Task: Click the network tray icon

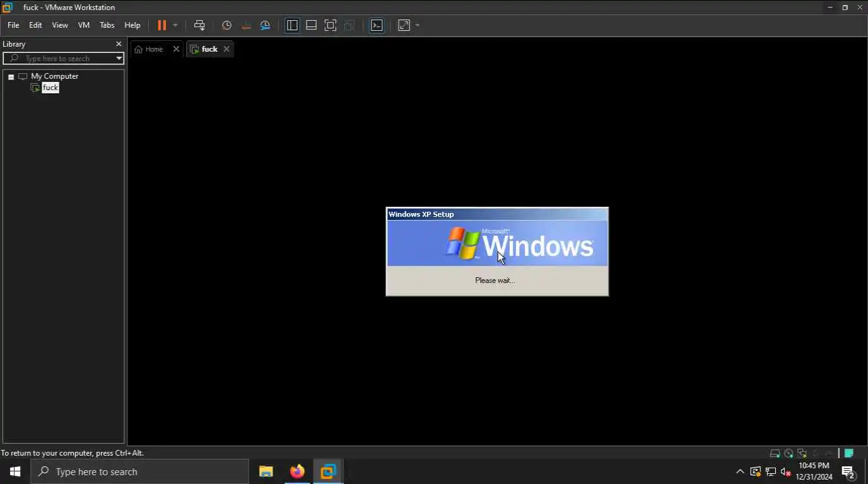Action: click(771, 471)
